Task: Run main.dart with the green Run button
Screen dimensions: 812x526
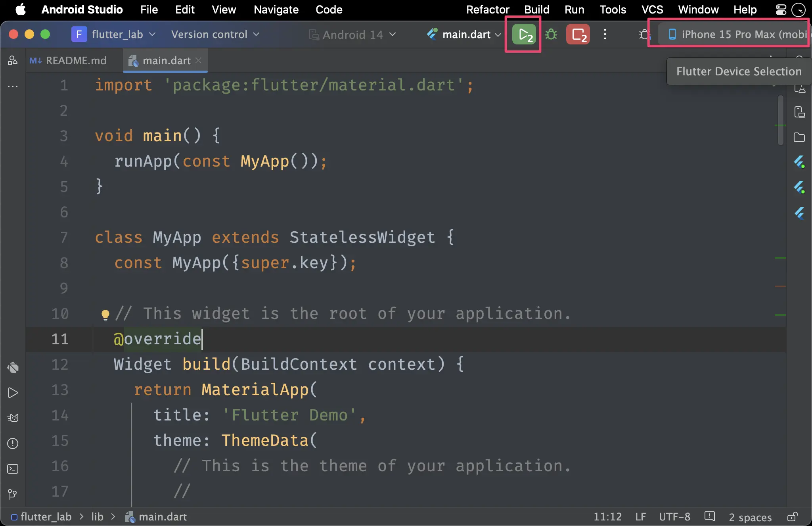Action: [524, 35]
